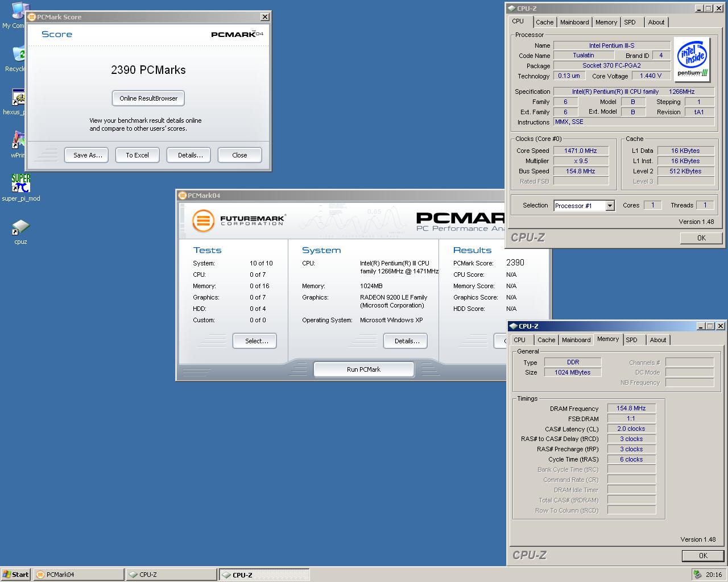The width and height of the screenshot is (728, 582).
Task: Close the PCMark Score dialog with X
Action: tap(264, 17)
